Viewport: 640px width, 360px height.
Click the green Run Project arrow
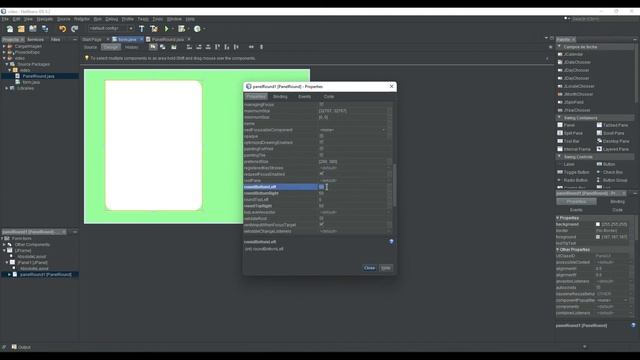(166, 29)
